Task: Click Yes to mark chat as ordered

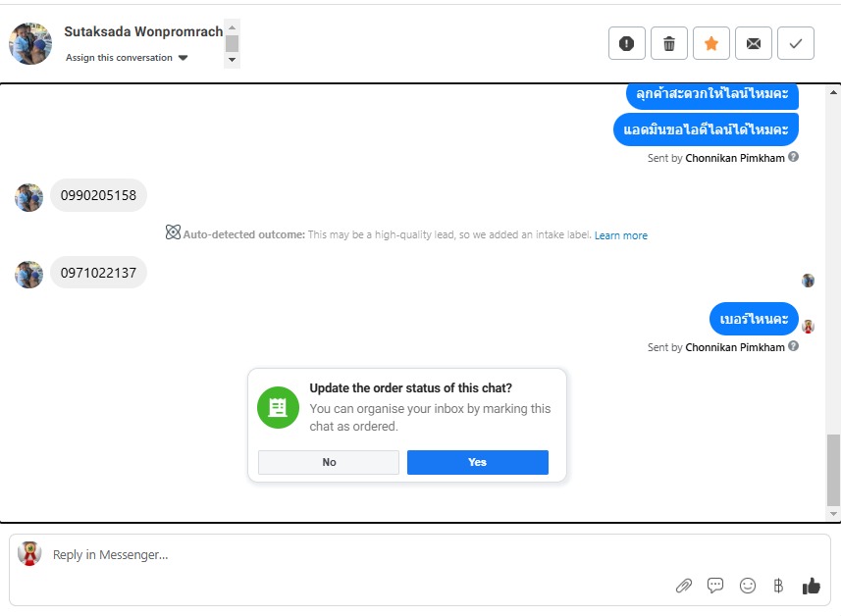Action: 477,462
